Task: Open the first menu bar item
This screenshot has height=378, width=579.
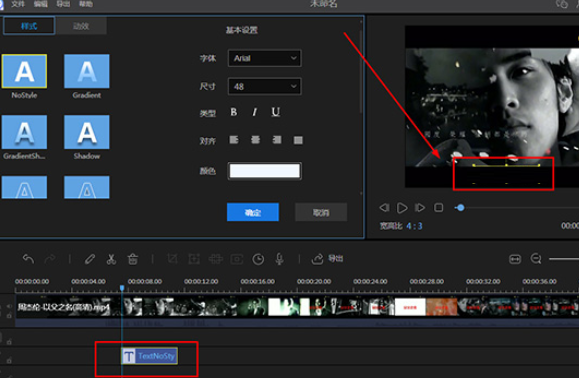Action: coord(17,4)
